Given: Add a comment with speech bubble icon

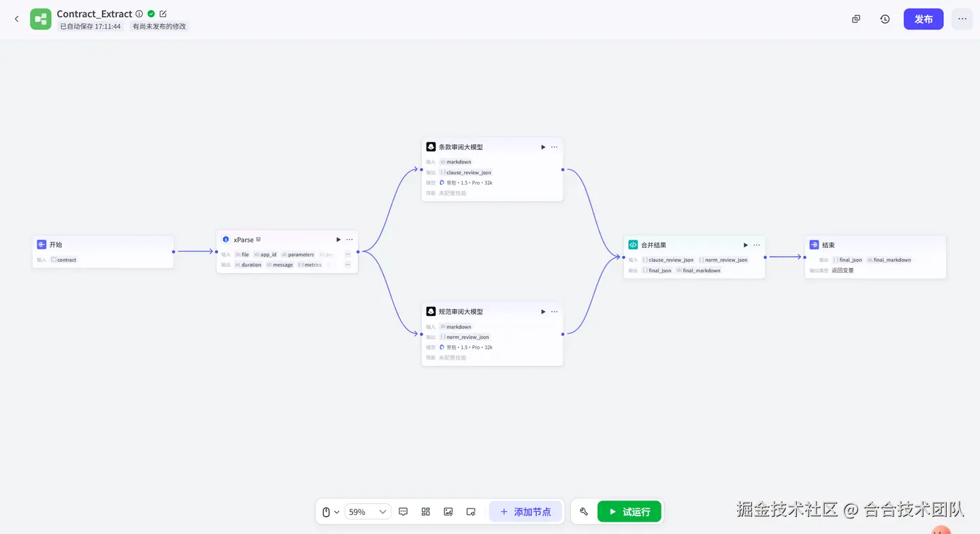Looking at the screenshot, I should pos(403,512).
